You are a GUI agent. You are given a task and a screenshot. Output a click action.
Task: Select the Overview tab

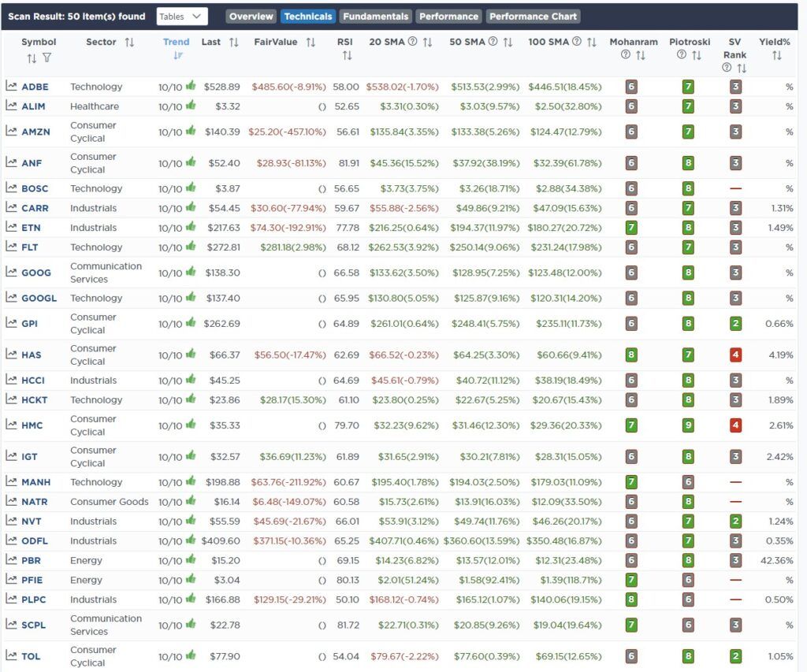click(251, 16)
